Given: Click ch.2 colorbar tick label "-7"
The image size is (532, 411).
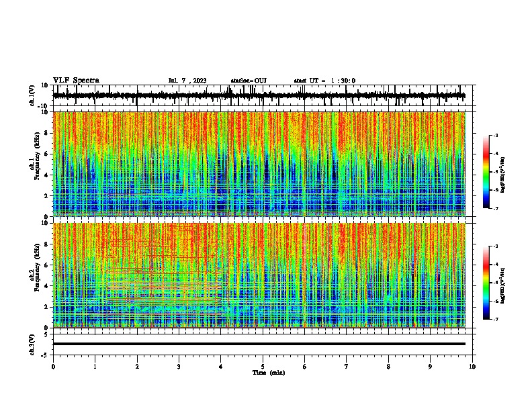Looking at the screenshot, I should click(495, 319).
